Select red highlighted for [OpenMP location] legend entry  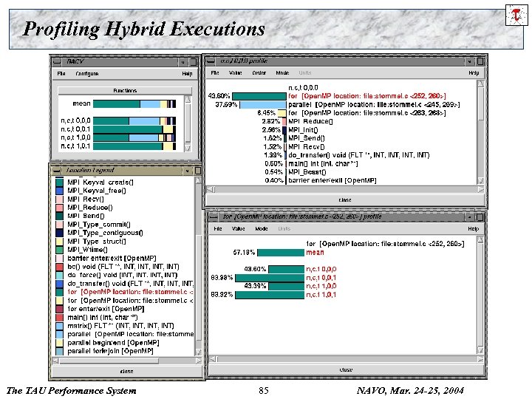click(130, 292)
